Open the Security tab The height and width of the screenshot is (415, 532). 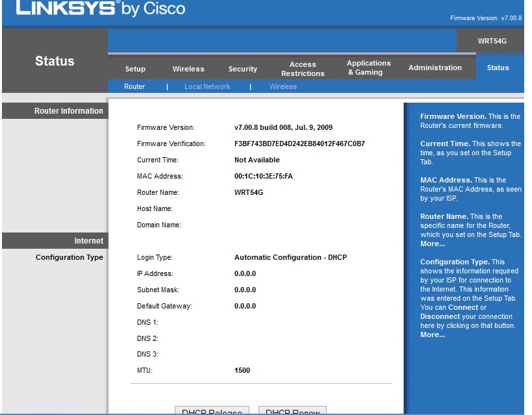pyautogui.click(x=242, y=69)
